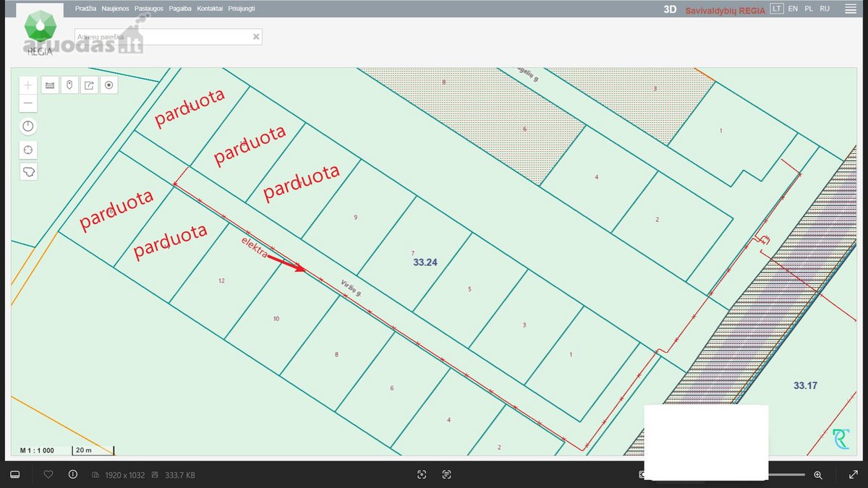
Task: Select the measure ruler tool
Action: click(x=50, y=85)
